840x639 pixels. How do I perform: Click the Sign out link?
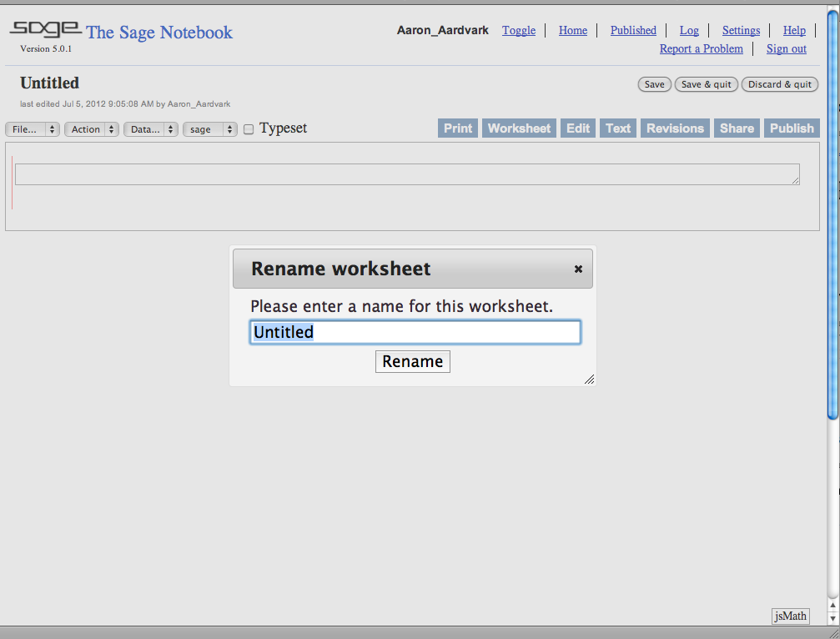(x=786, y=49)
